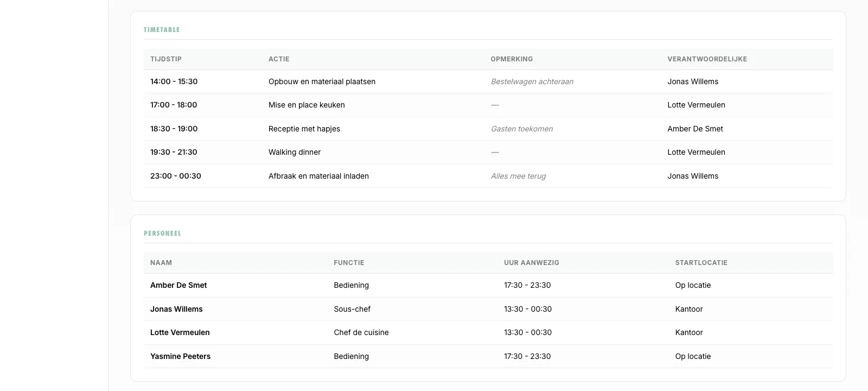Click the 23:00 - 00:30 time cell

[176, 176]
